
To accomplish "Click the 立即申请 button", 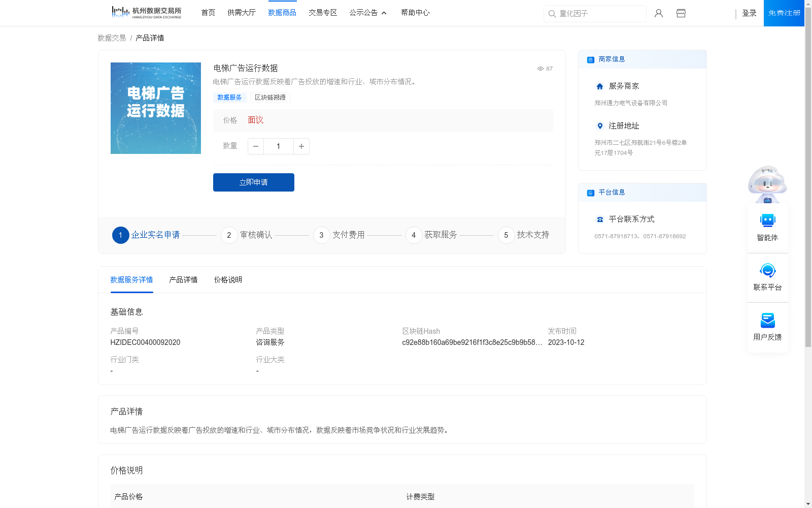I will click(254, 182).
